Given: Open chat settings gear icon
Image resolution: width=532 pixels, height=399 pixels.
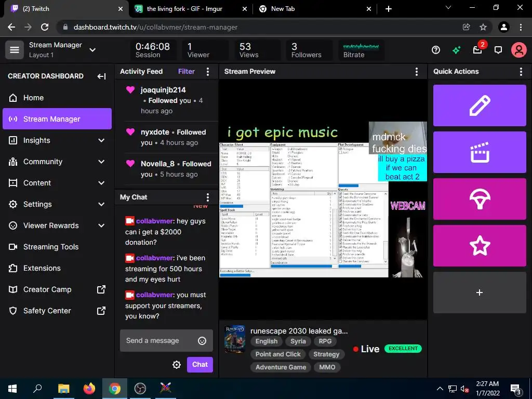Looking at the screenshot, I should (x=177, y=365).
